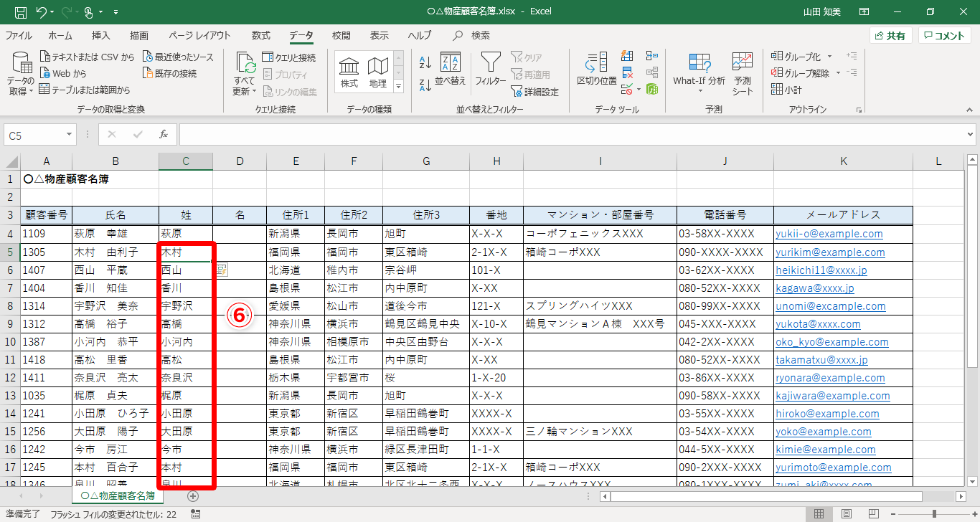
Task: Open Group (グループ化) dropdown arrow
Action: [x=830, y=57]
